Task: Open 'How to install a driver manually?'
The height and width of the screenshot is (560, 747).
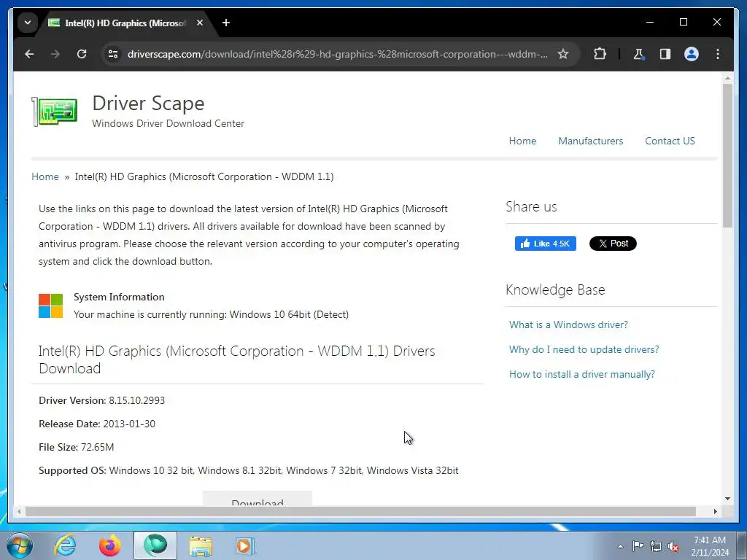Action: [581, 374]
